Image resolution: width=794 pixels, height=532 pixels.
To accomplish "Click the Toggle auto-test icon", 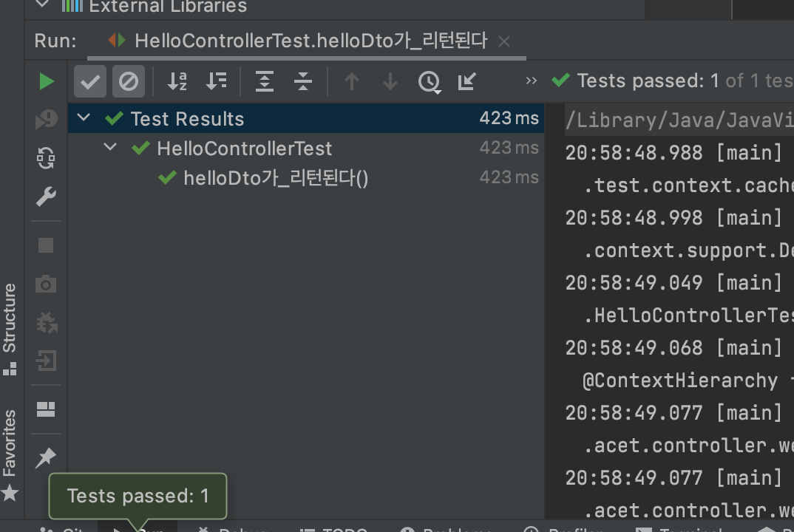I will coord(46,158).
